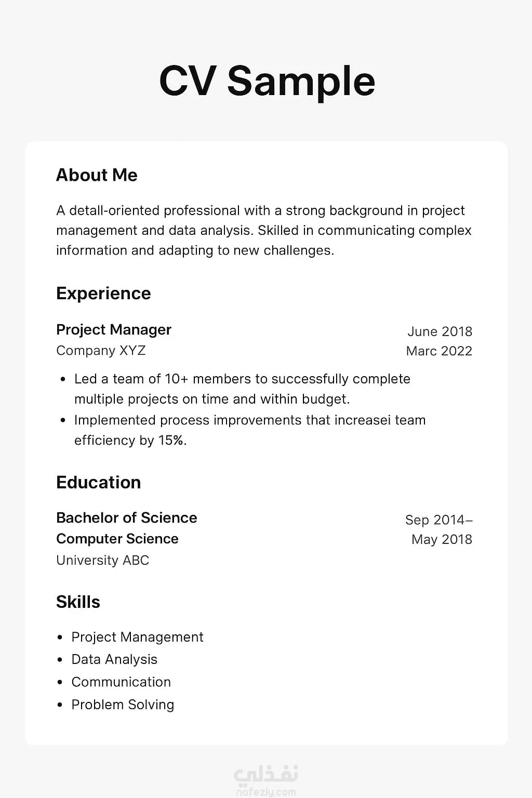The image size is (532, 798).
Task: Click the Problem Solving skill item
Action: click(x=123, y=704)
